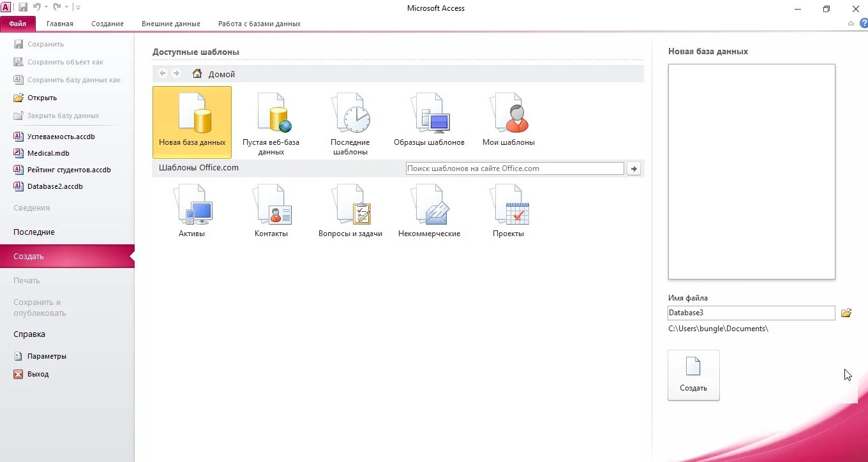The width and height of the screenshot is (868, 462).
Task: Select the Создать backstage section
Action: pyautogui.click(x=67, y=257)
